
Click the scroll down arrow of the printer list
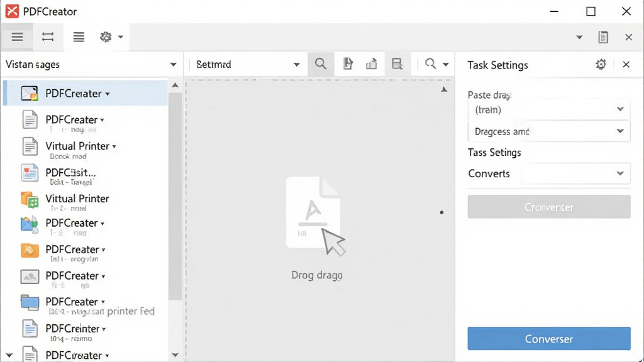click(x=175, y=355)
